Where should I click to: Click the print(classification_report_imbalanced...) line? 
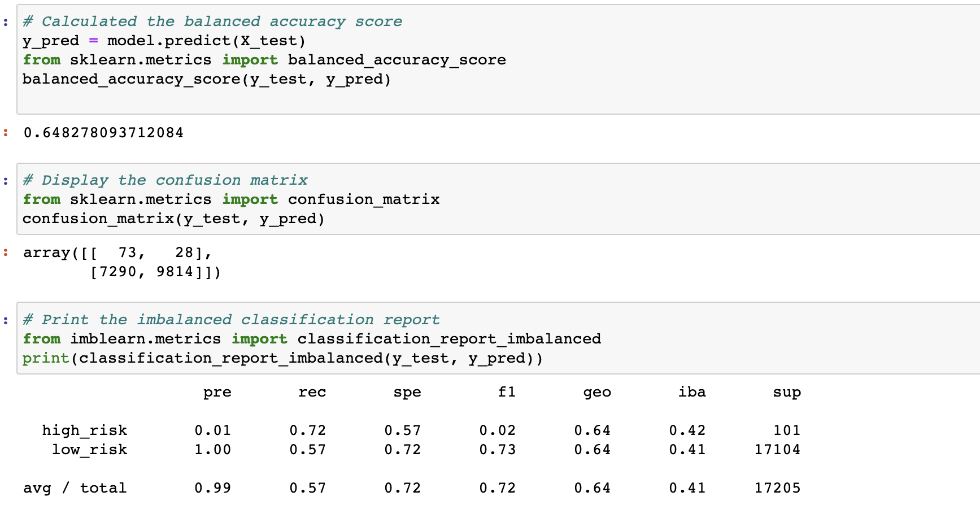click(282, 358)
